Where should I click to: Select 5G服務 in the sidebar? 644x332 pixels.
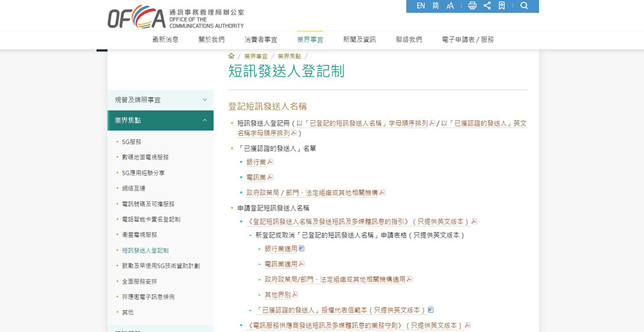[131, 142]
